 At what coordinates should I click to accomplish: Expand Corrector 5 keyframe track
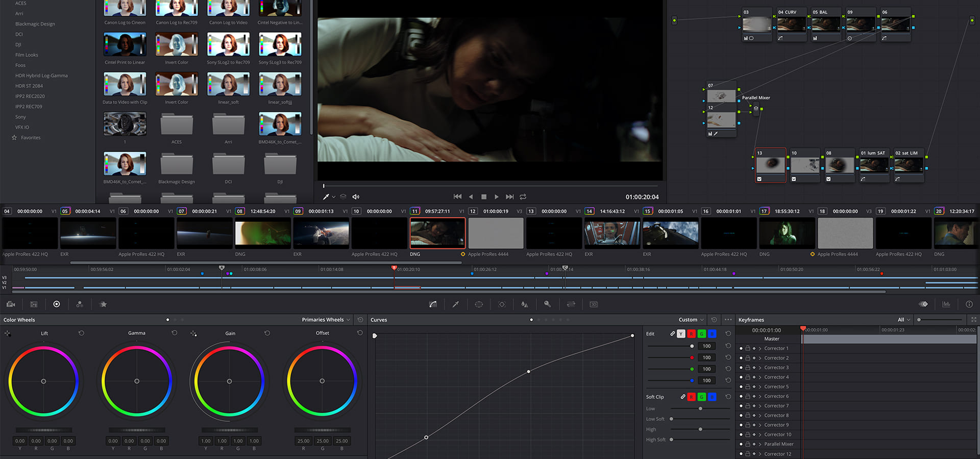(760, 387)
